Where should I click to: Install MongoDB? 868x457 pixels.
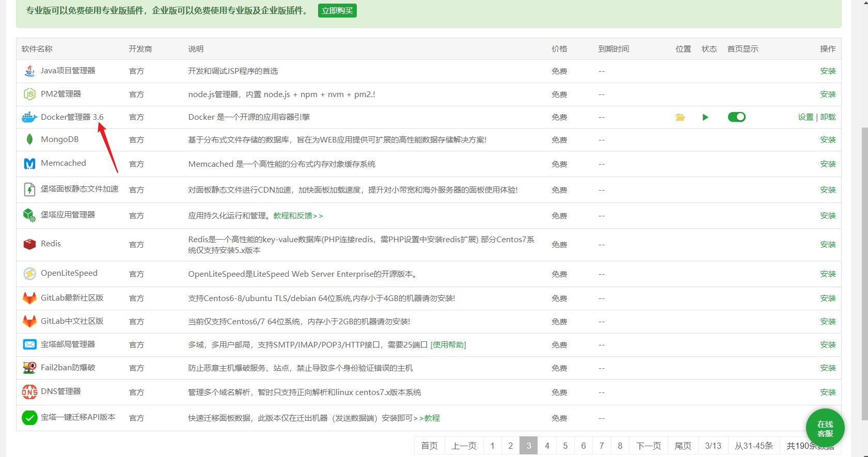pos(828,140)
